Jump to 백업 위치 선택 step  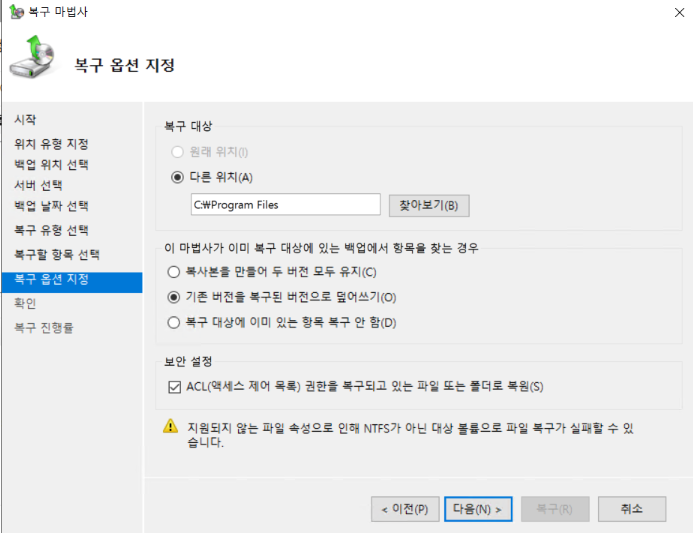click(x=51, y=165)
